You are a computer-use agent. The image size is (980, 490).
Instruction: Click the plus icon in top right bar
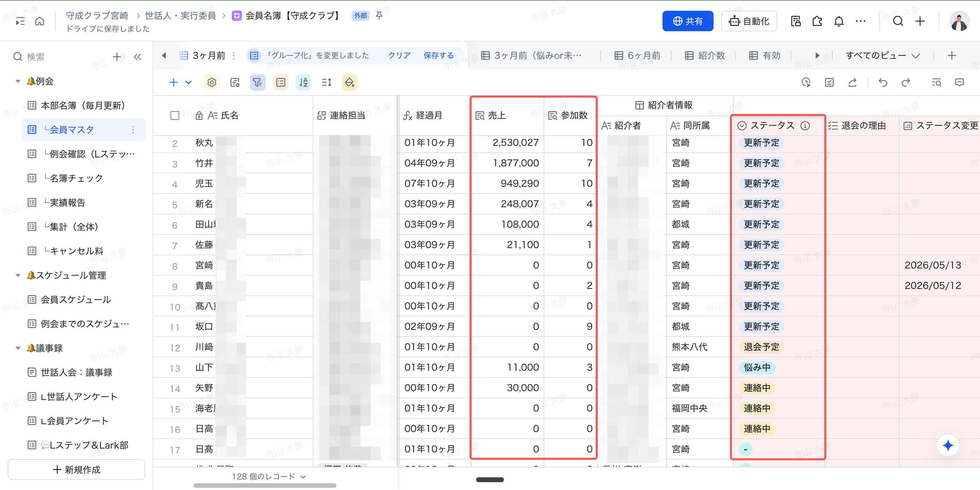[920, 21]
